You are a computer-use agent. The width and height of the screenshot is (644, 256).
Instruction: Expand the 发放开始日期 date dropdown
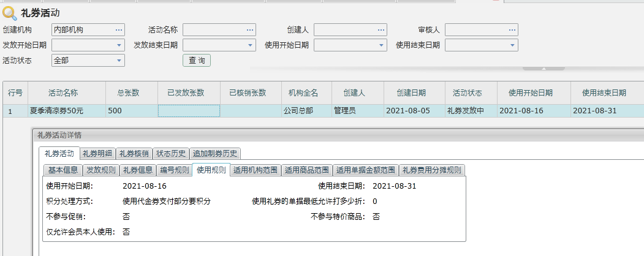(x=119, y=45)
